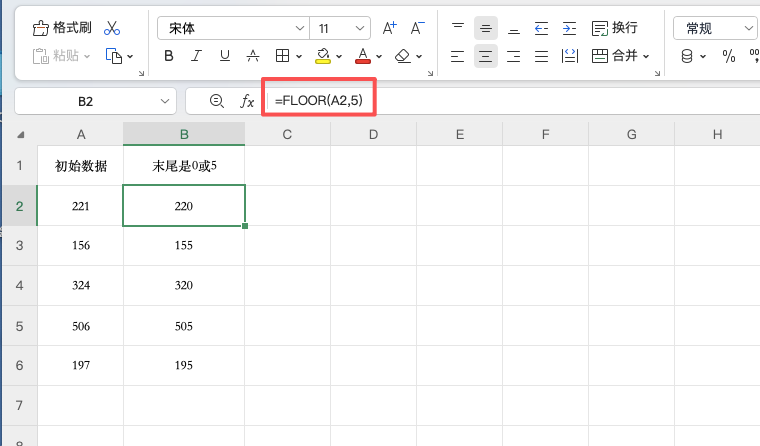Click the scissors Cut icon
760x446 pixels.
point(112,28)
